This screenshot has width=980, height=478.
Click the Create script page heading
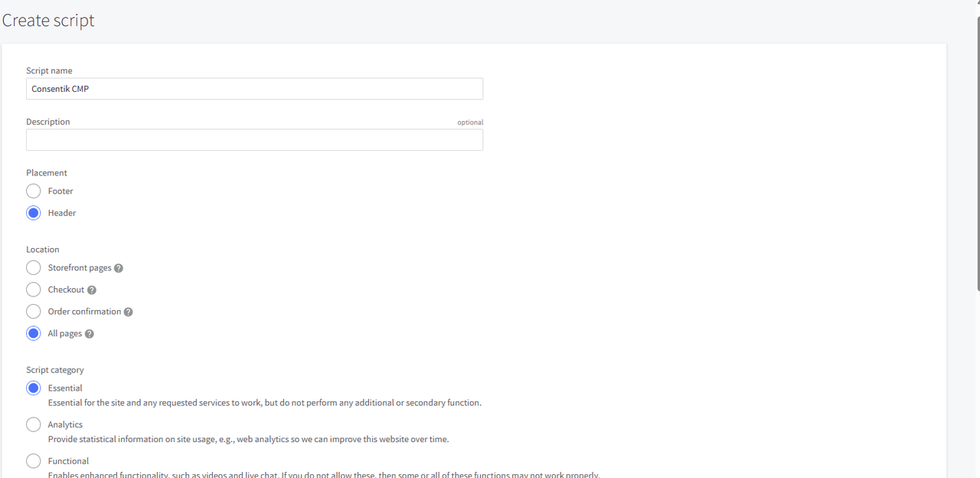pyautogui.click(x=48, y=21)
